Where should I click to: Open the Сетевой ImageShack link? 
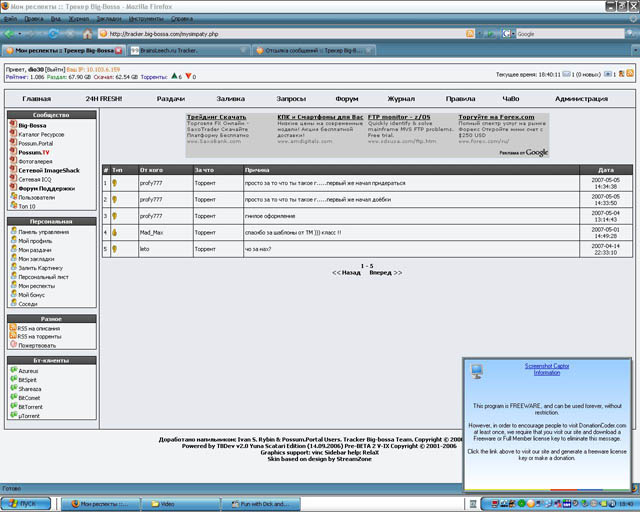pyautogui.click(x=49, y=170)
